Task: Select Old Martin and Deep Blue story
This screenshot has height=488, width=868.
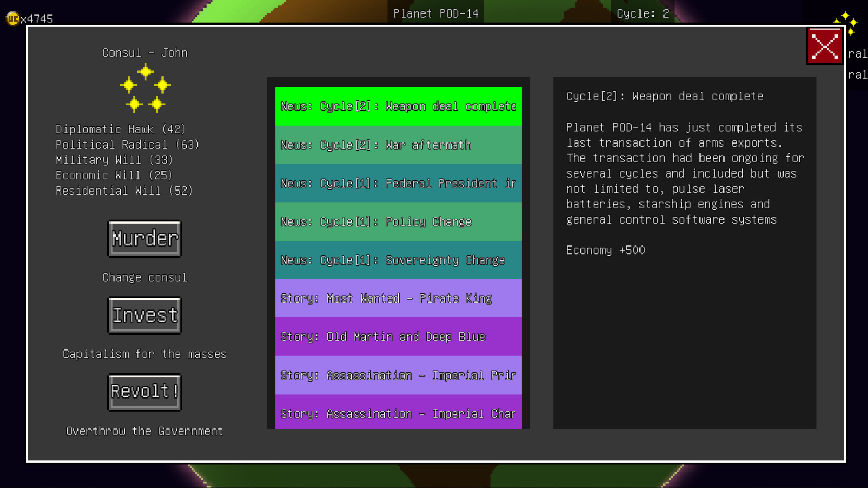Action: [398, 337]
